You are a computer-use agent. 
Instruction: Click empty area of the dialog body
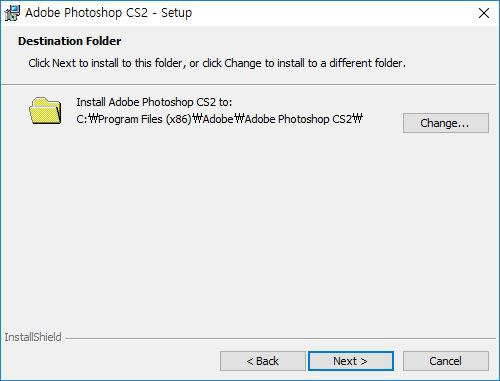click(x=250, y=233)
